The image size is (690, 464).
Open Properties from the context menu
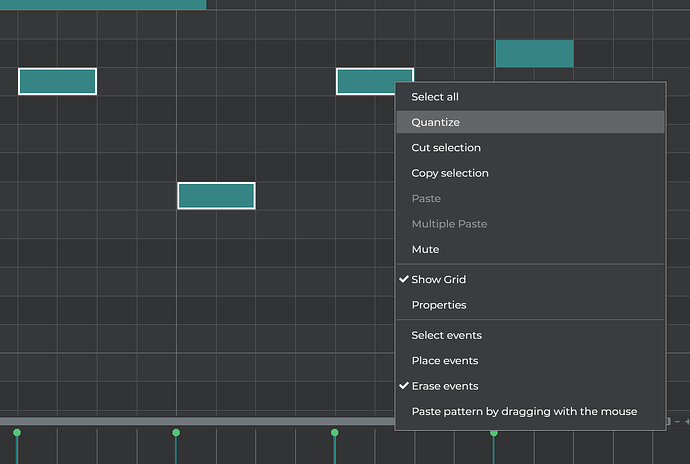pyautogui.click(x=530, y=305)
